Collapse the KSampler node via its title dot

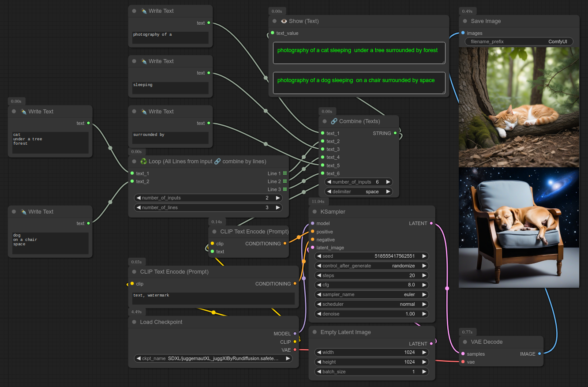coord(315,212)
